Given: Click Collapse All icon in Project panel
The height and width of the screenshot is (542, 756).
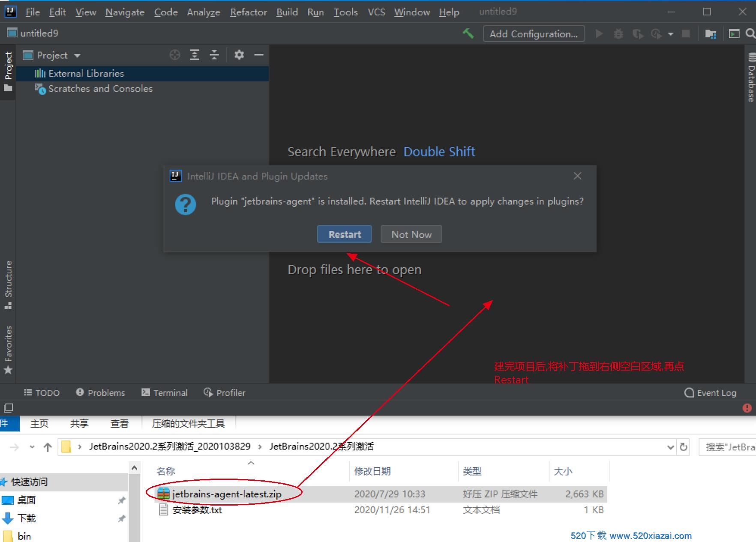Looking at the screenshot, I should pos(214,55).
